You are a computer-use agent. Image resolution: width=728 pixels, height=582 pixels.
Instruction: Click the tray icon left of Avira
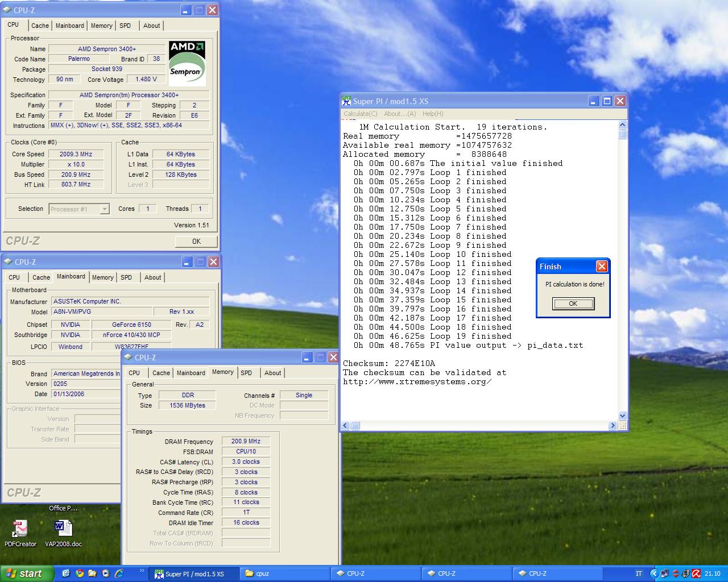(686, 573)
